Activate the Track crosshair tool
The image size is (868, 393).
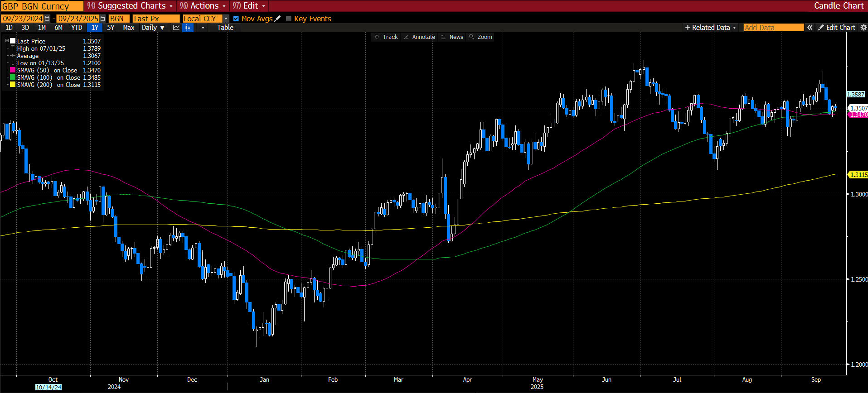pos(386,37)
